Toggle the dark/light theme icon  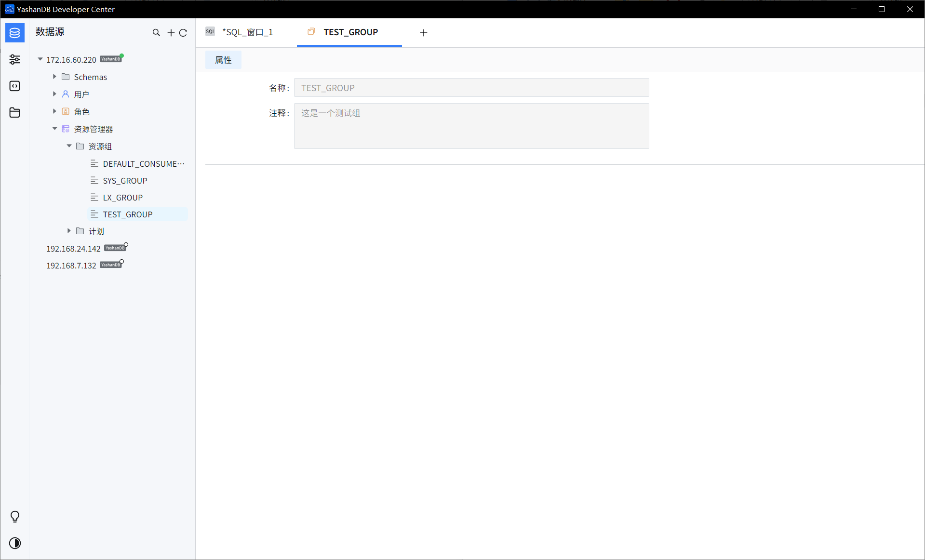click(x=15, y=543)
